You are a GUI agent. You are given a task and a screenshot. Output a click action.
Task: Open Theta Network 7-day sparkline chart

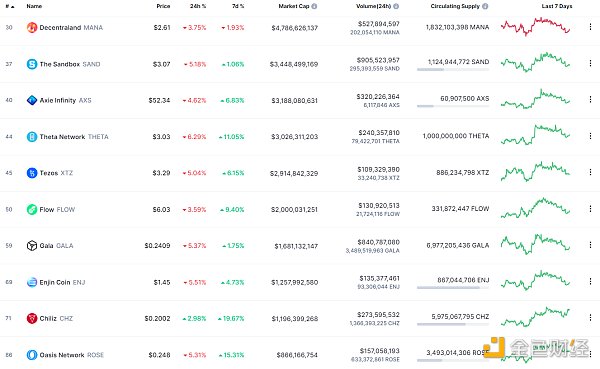tap(535, 135)
